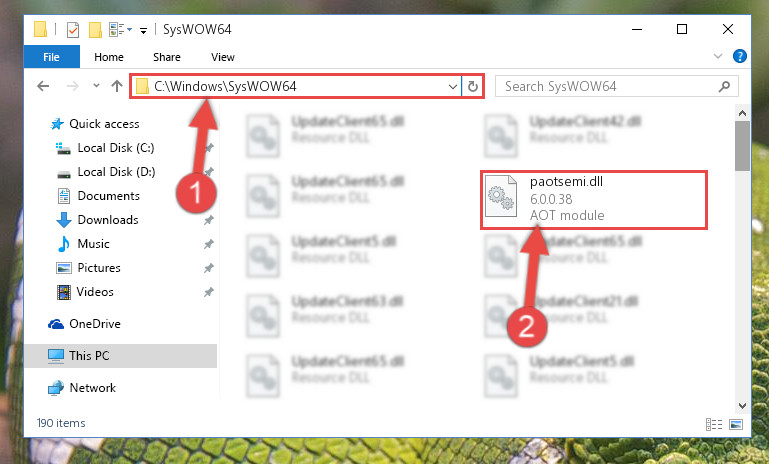Expand the ribbon with the chevron
Screen dimensions: 769x464
718,56
